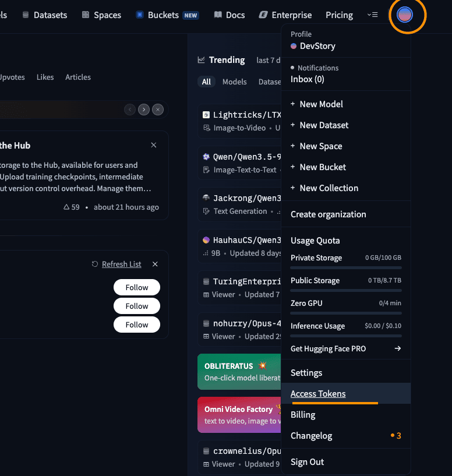Close the suggested follow list

click(155, 264)
